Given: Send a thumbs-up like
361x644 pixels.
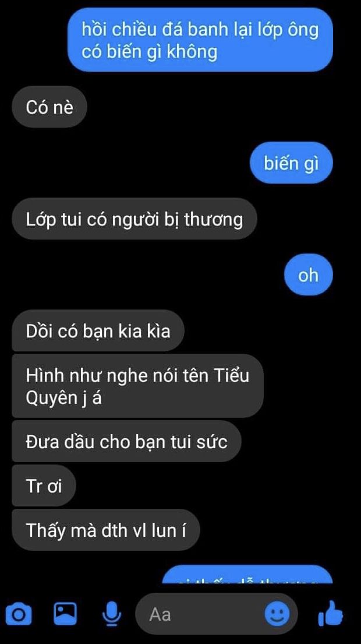Looking at the screenshot, I should click(x=330, y=613).
